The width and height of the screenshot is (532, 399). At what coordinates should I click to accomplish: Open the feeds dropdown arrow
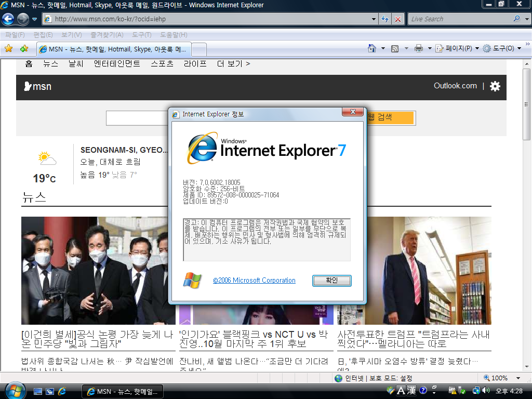(406, 48)
